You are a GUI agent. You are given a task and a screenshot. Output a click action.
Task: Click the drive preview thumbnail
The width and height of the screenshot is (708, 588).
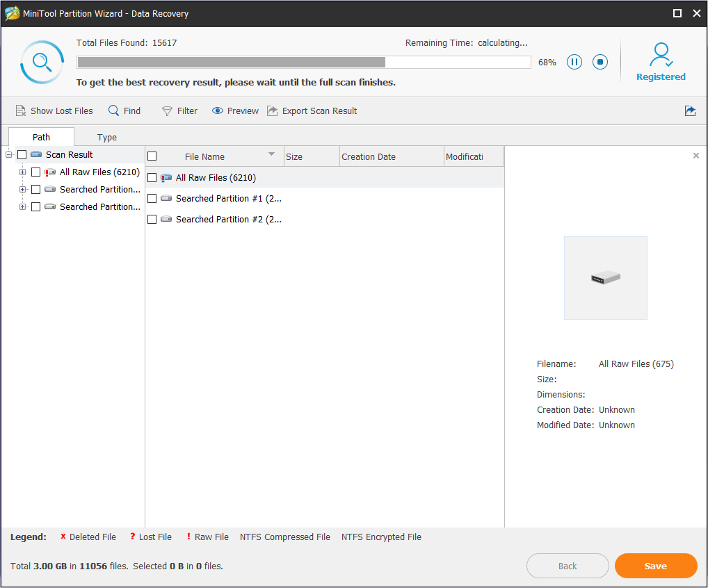point(605,278)
